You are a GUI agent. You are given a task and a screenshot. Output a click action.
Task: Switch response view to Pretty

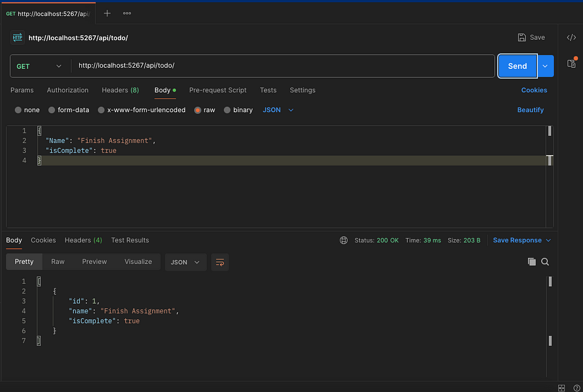coord(24,262)
